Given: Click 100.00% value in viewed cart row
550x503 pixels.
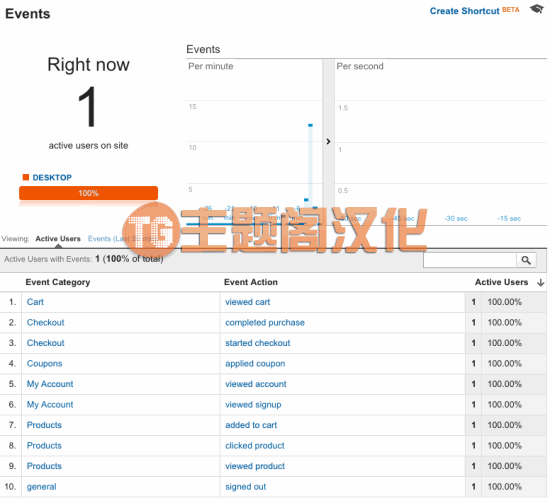Looking at the screenshot, I should [x=504, y=302].
